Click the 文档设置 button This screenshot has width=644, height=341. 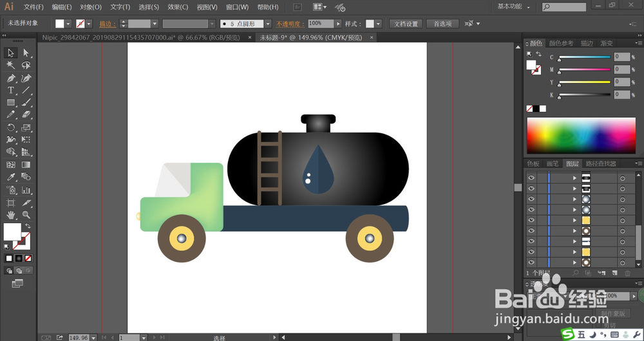point(406,24)
